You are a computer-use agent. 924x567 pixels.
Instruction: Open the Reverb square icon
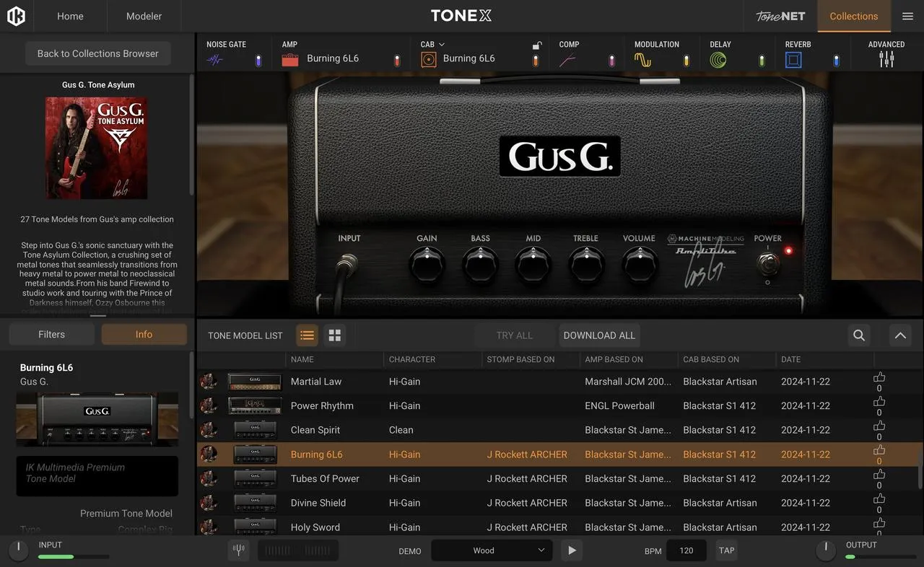pyautogui.click(x=793, y=61)
